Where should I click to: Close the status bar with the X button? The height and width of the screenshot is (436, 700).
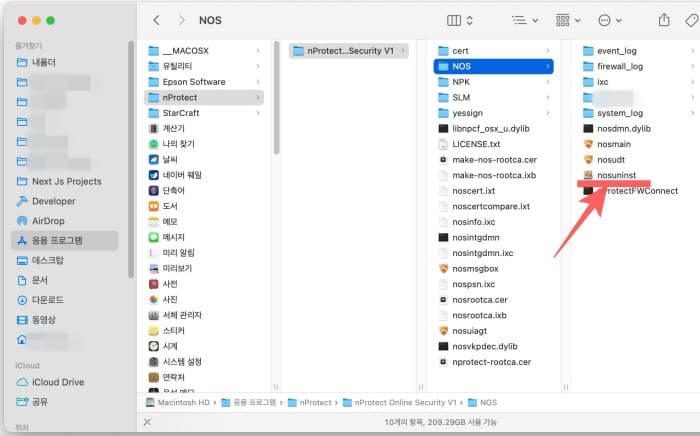point(147,422)
